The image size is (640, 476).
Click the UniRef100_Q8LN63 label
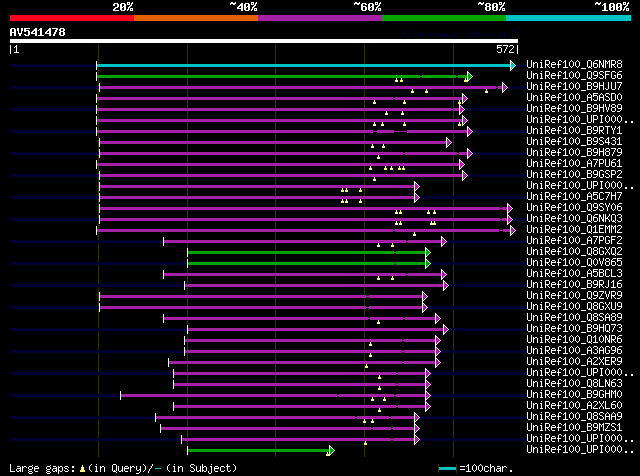click(x=574, y=384)
